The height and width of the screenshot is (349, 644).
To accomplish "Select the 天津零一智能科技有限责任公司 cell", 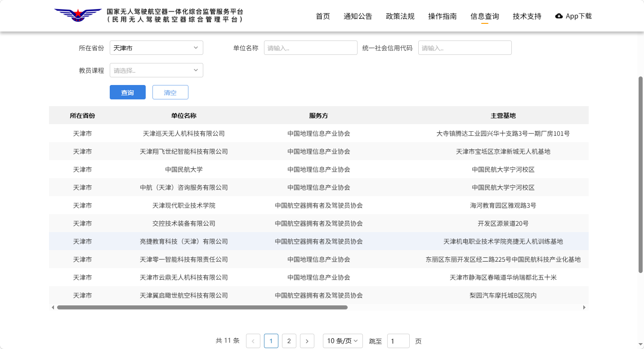I will pos(184,260).
